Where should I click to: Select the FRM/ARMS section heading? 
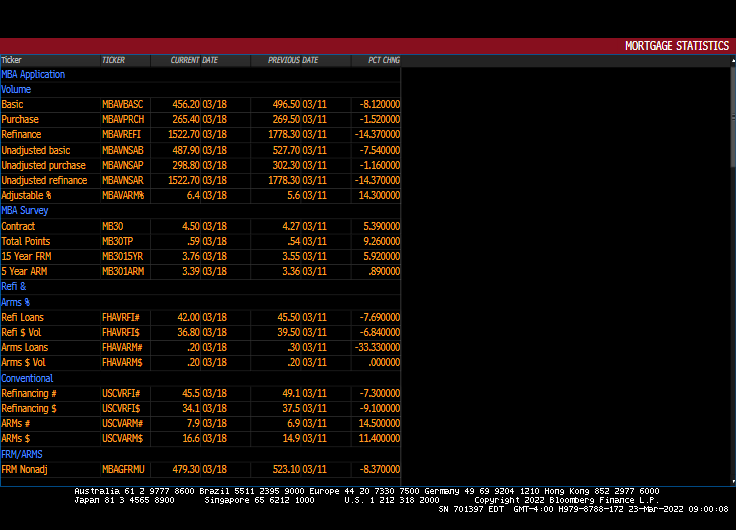pyautogui.click(x=22, y=454)
